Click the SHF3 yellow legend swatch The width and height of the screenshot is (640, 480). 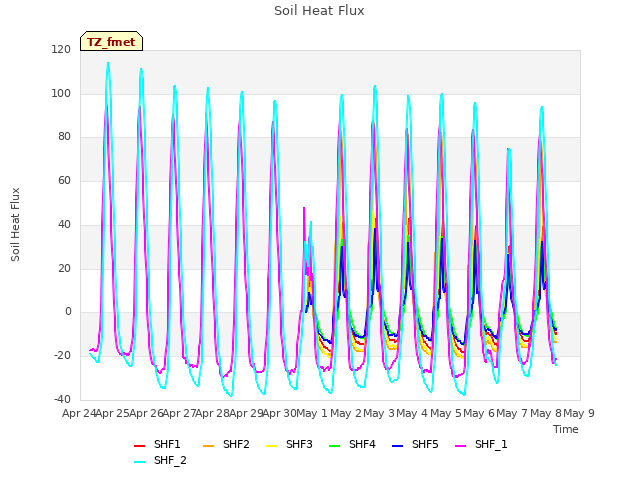point(271,446)
